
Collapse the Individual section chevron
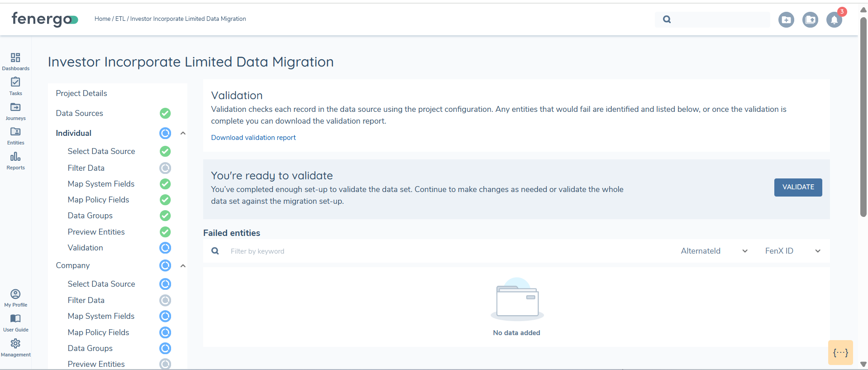tap(183, 133)
